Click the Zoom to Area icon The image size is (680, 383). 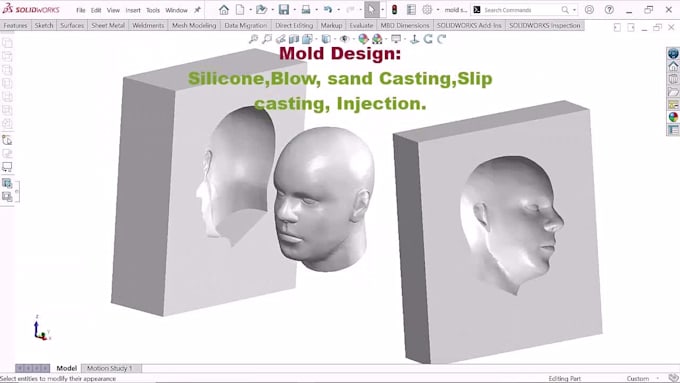267,39
